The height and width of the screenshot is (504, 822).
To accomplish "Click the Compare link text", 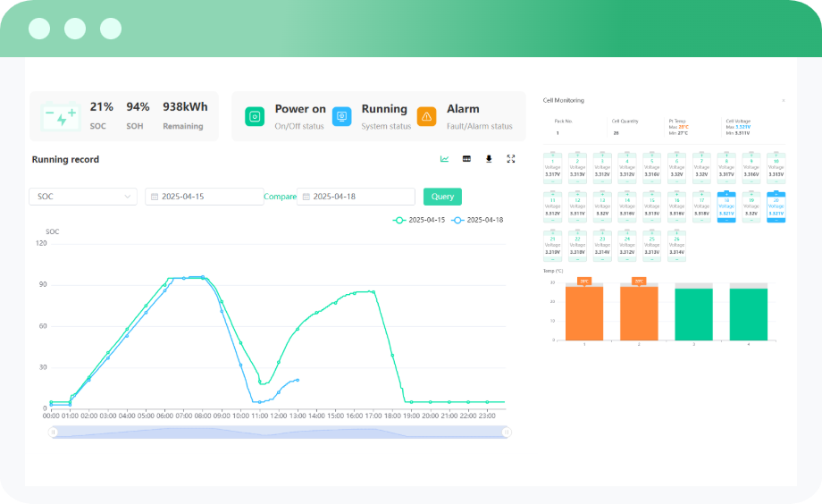I will pos(280,197).
